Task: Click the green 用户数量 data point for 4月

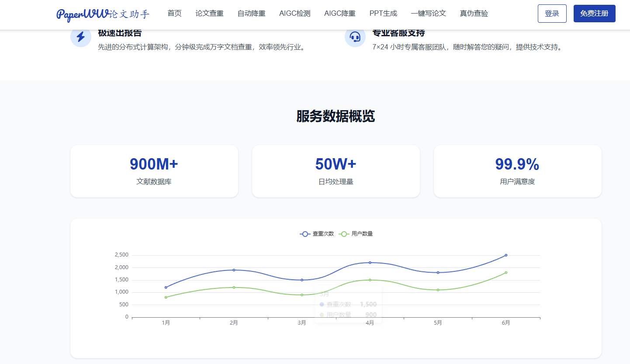Action: coord(370,280)
